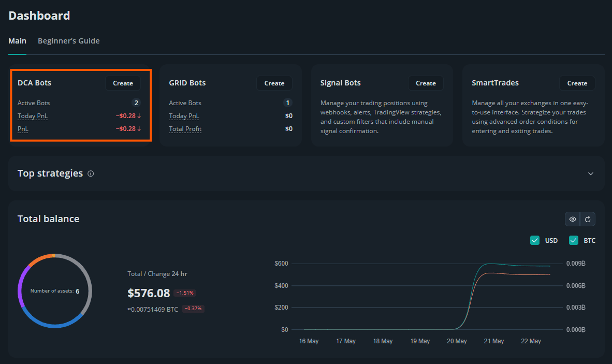The width and height of the screenshot is (612, 364).
Task: Refresh the Total balance with reload icon
Action: click(x=588, y=219)
